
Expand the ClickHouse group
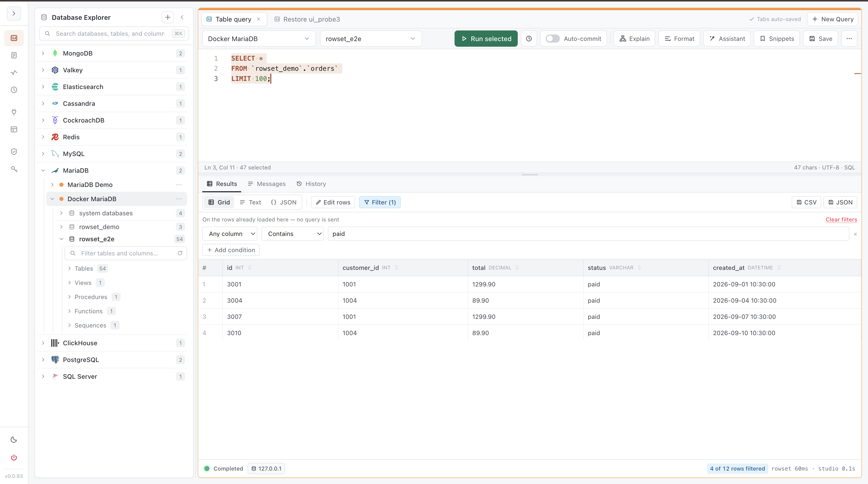[x=43, y=343]
